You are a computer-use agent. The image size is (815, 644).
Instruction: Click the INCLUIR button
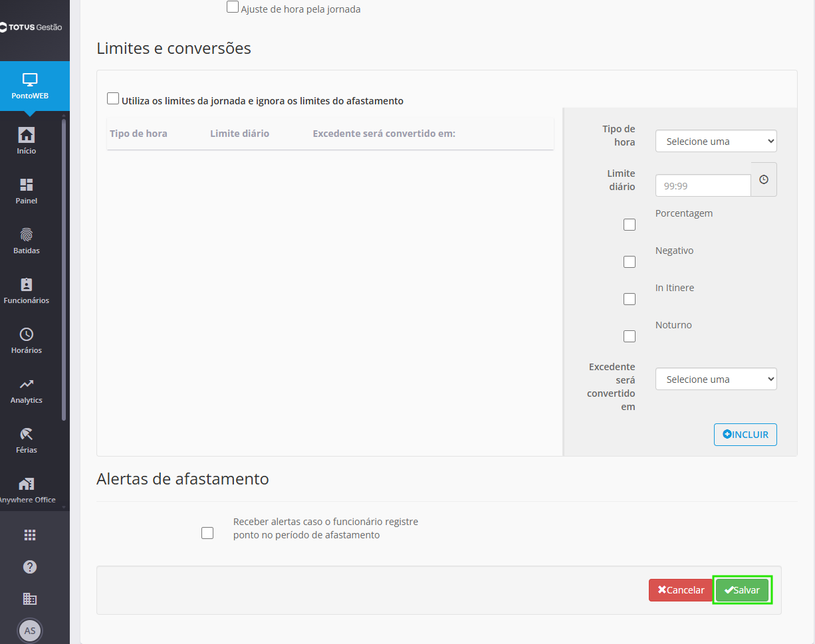tap(745, 435)
